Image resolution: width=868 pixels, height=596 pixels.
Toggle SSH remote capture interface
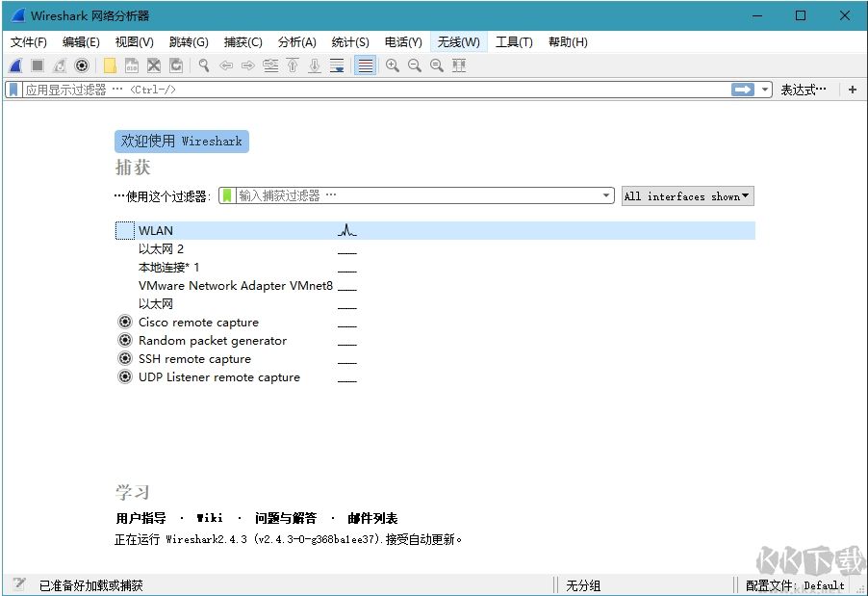click(125, 358)
